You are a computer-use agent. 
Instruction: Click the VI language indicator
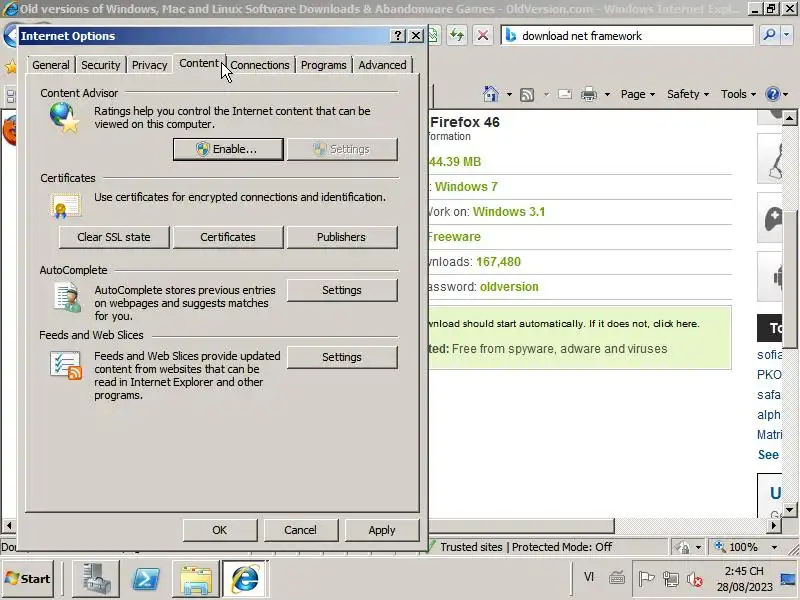pos(589,577)
